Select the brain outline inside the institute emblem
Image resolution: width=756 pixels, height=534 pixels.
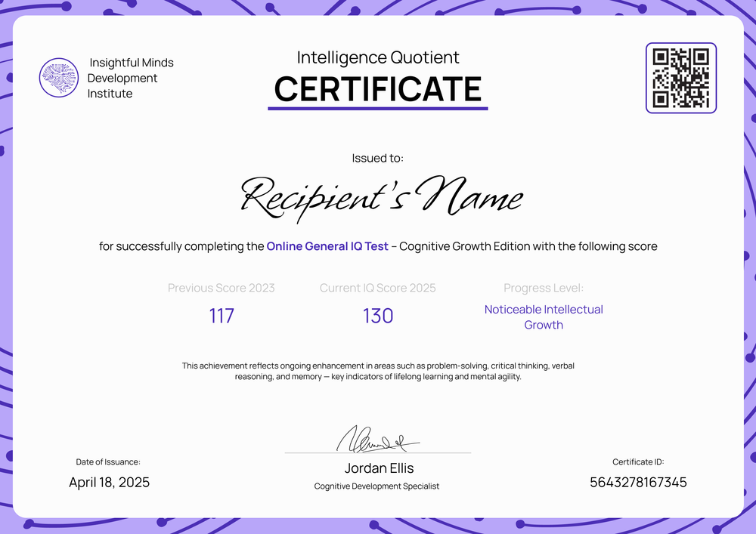pyautogui.click(x=59, y=78)
